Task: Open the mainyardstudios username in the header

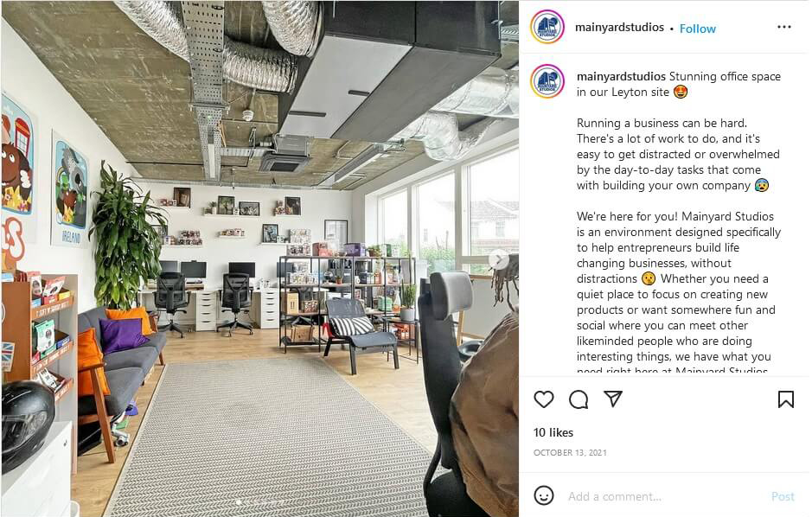Action: (619, 27)
